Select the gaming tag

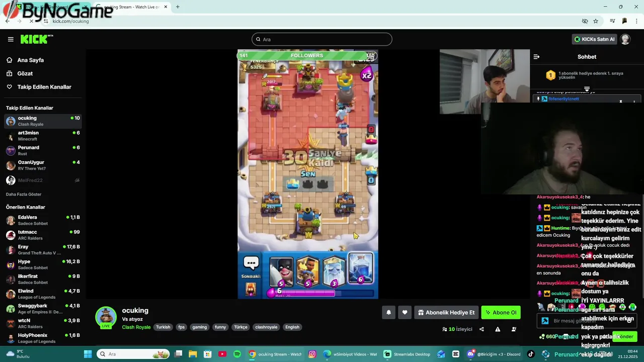(x=200, y=327)
